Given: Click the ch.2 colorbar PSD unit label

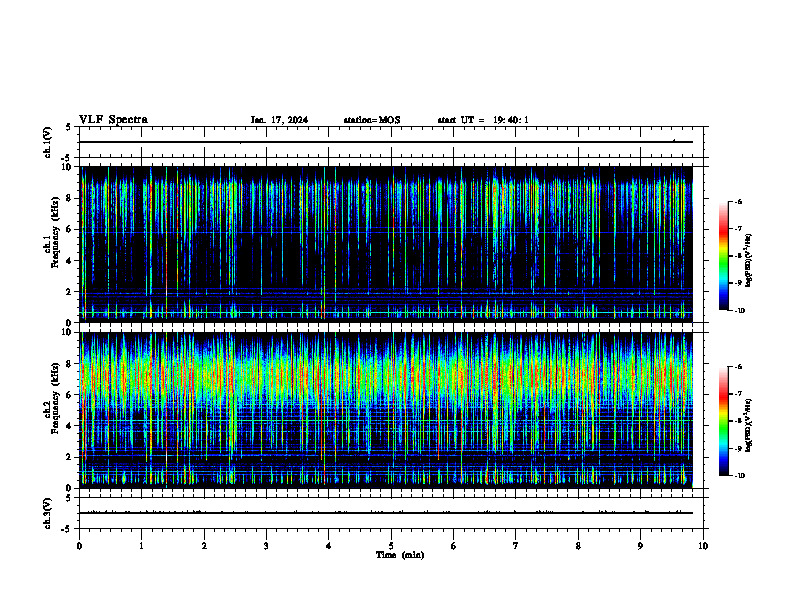Looking at the screenshot, I should pos(749,426).
